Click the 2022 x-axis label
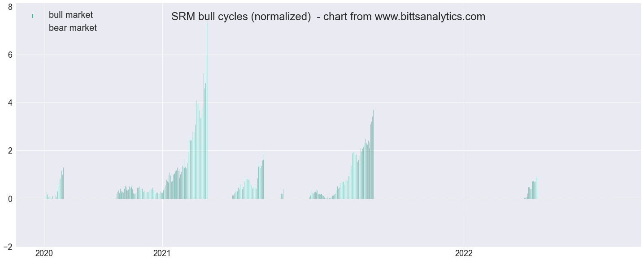This screenshot has height=261, width=644. 464,253
